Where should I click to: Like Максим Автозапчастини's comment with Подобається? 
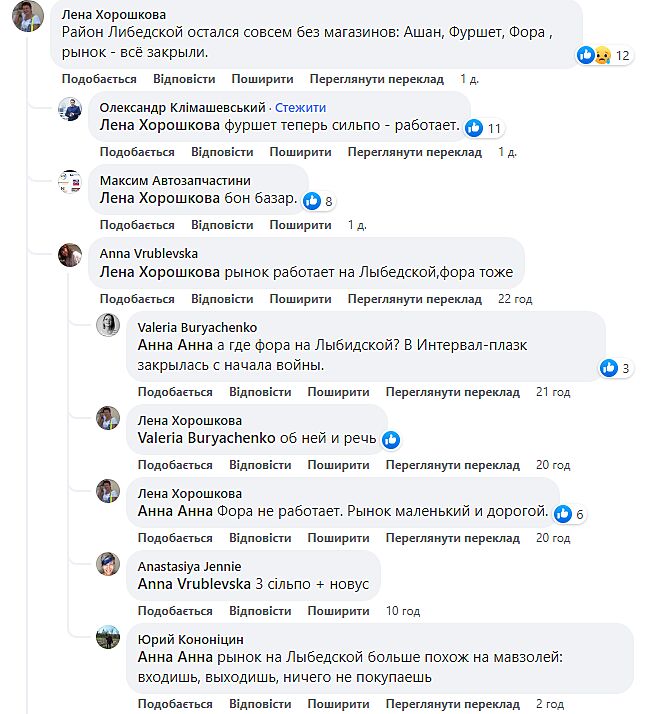[137, 225]
